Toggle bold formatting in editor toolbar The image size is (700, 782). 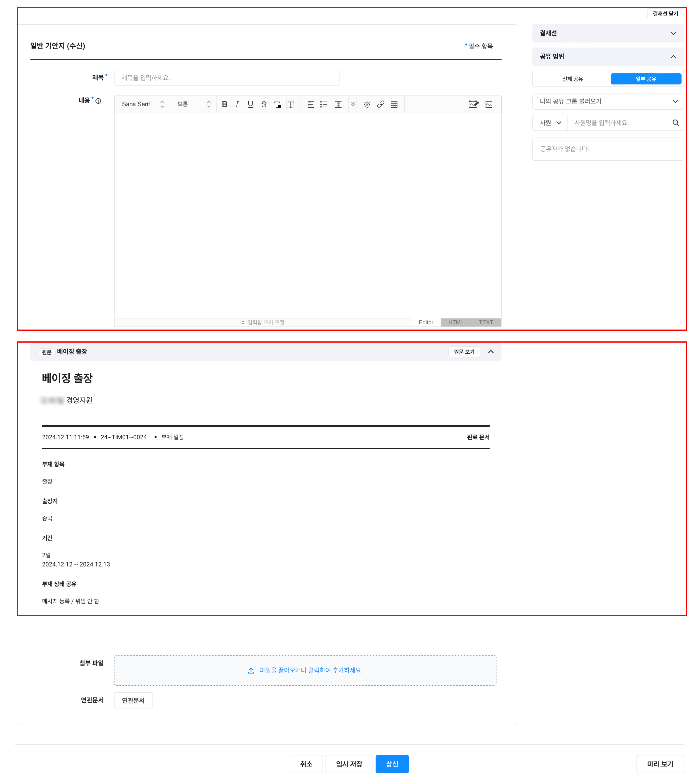click(225, 104)
